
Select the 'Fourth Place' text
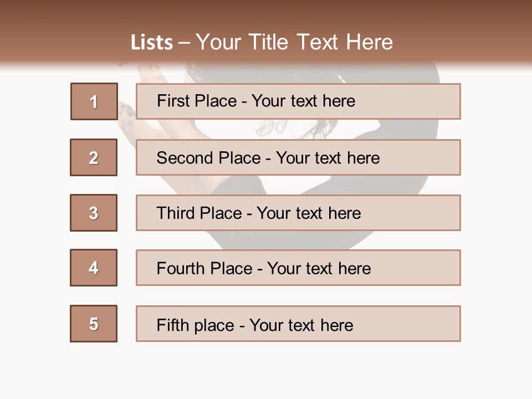[204, 269]
